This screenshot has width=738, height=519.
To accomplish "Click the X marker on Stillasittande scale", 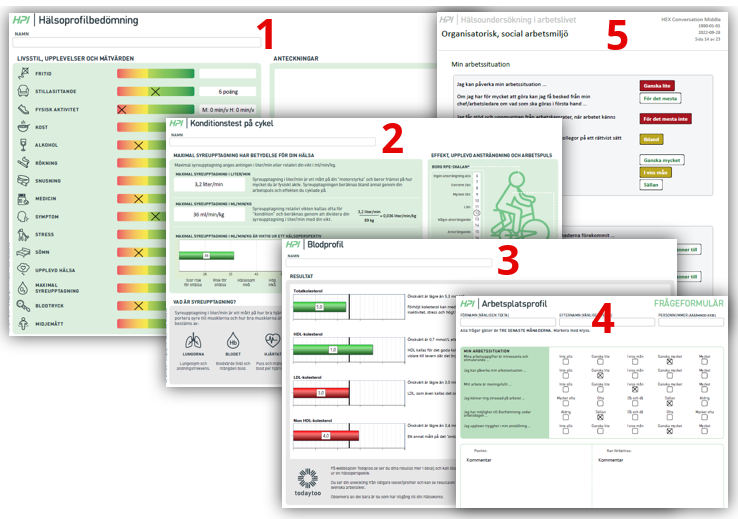I will [155, 91].
